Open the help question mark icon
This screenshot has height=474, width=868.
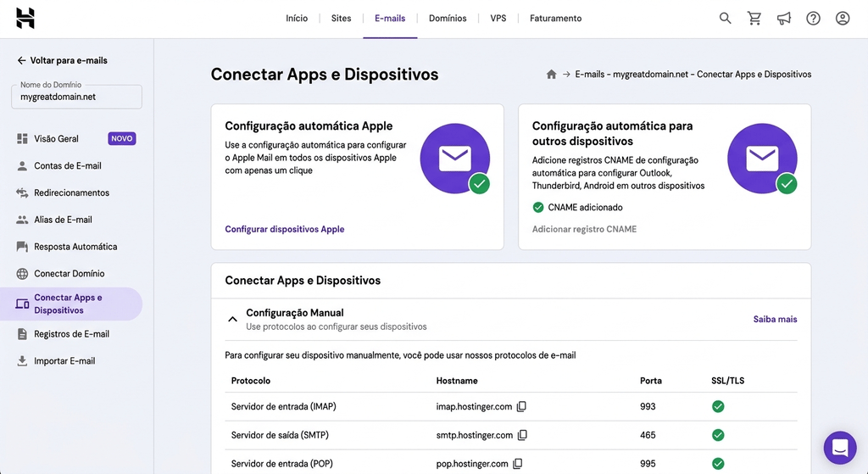813,19
